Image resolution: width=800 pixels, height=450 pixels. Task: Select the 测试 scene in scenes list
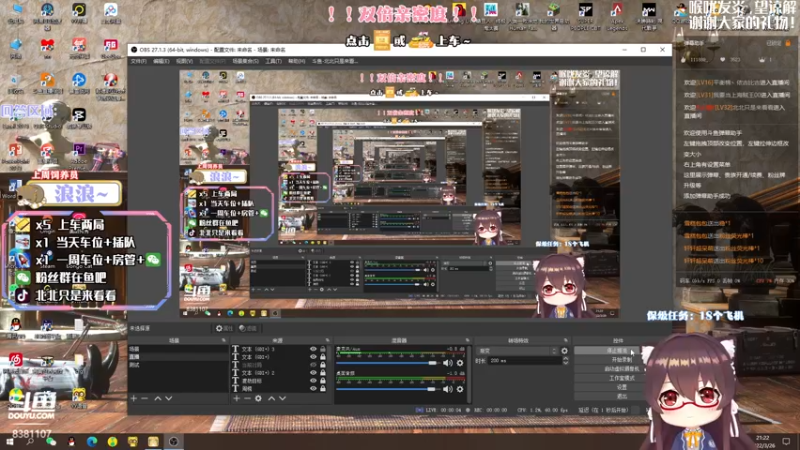(x=178, y=365)
